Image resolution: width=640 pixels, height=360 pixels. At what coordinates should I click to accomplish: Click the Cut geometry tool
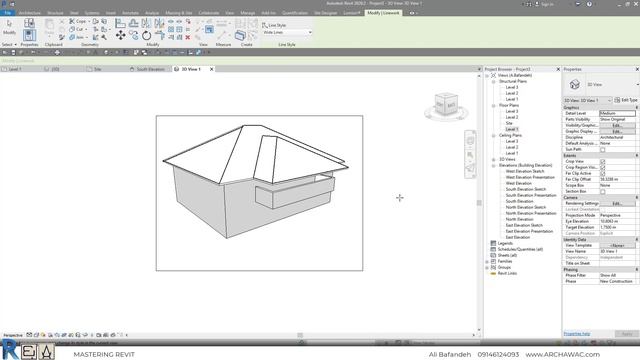click(77, 29)
